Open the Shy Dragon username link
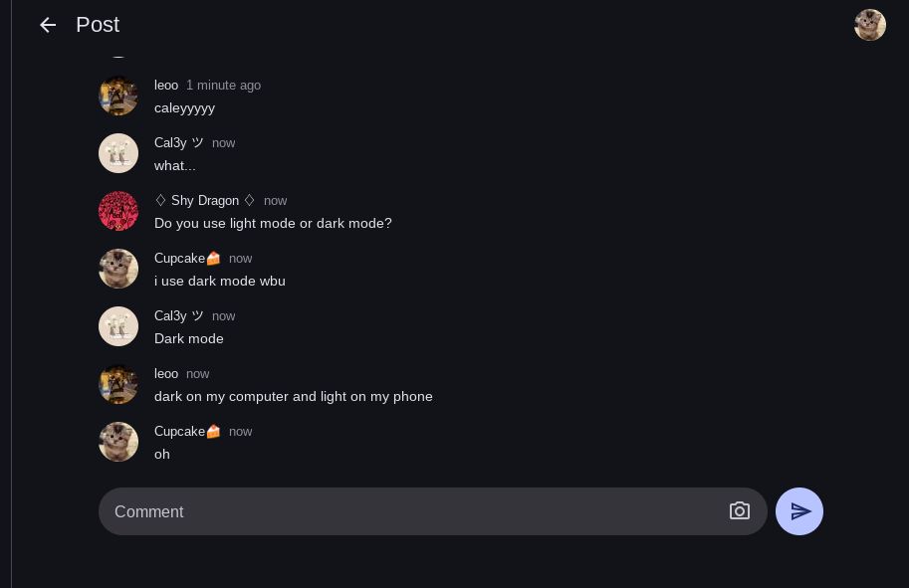 (x=205, y=201)
